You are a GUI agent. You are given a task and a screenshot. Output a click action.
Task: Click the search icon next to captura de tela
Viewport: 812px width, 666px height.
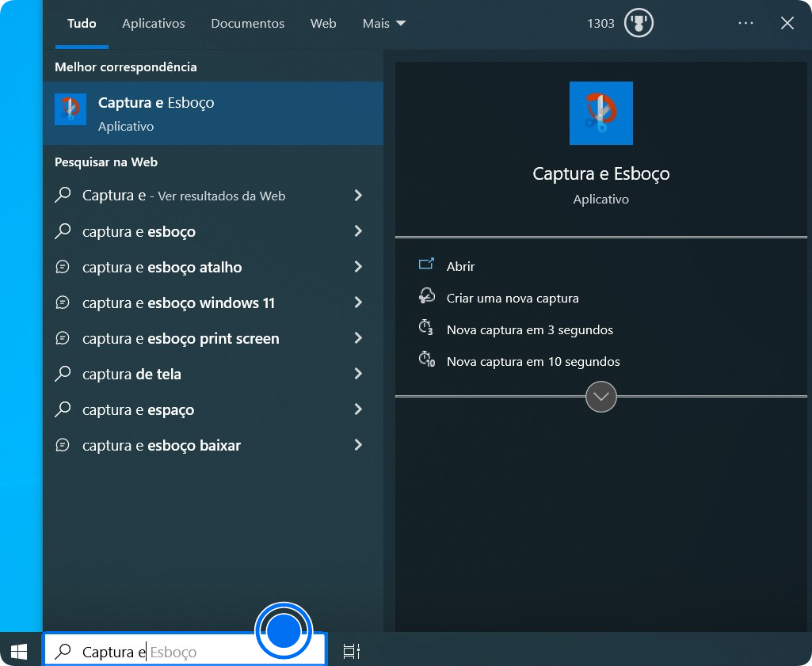tap(63, 374)
